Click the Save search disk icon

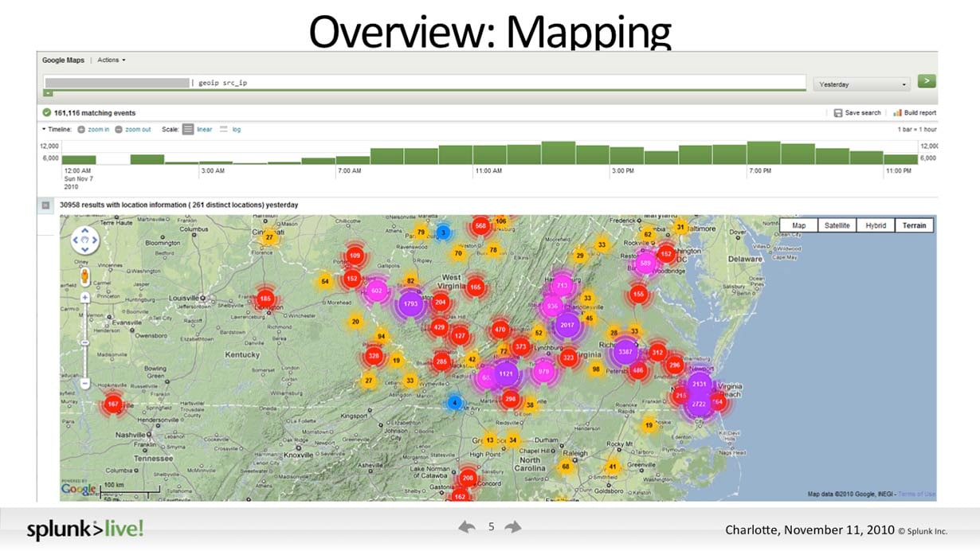click(838, 113)
